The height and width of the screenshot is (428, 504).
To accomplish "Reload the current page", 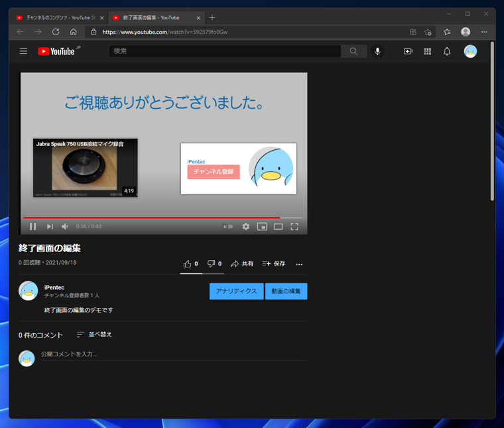I will 56,32.
